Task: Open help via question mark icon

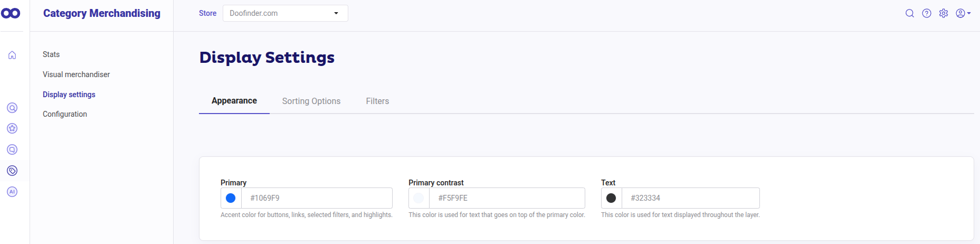Action: coord(926,13)
